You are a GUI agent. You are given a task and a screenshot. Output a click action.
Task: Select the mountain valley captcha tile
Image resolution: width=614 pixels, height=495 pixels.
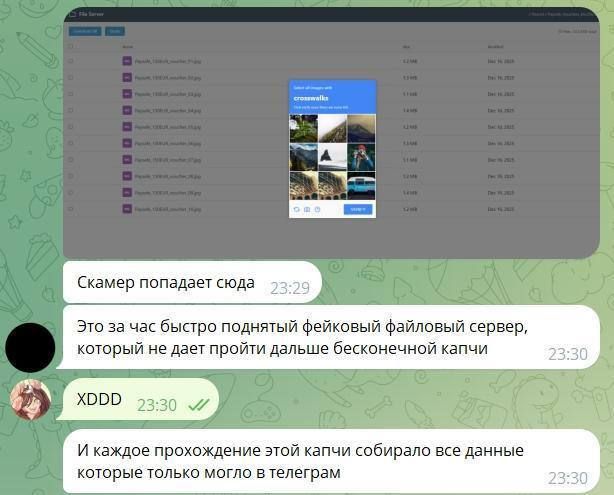click(303, 157)
